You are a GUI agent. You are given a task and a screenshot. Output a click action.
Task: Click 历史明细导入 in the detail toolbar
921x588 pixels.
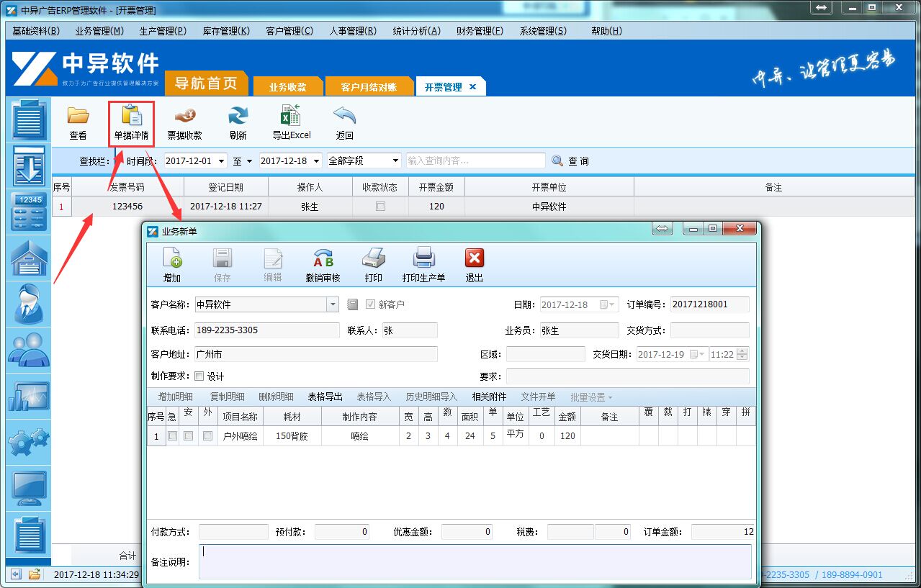tap(431, 397)
